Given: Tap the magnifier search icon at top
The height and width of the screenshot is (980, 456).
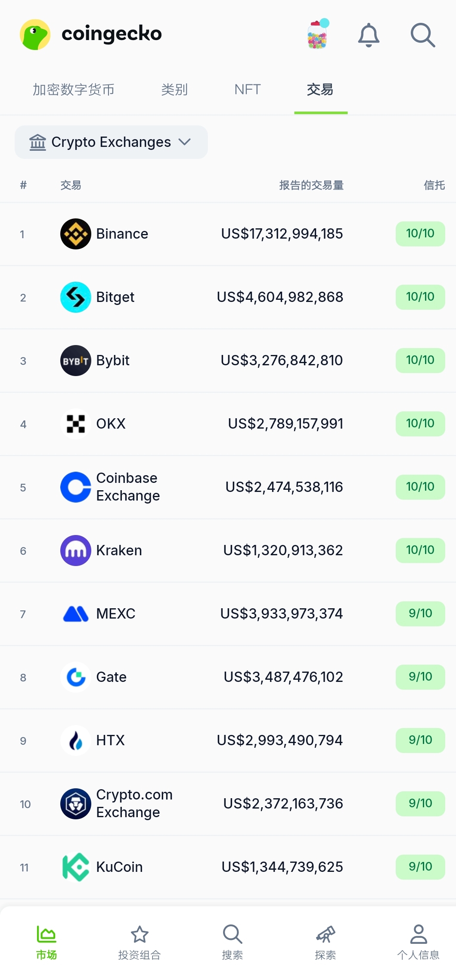Looking at the screenshot, I should [423, 35].
